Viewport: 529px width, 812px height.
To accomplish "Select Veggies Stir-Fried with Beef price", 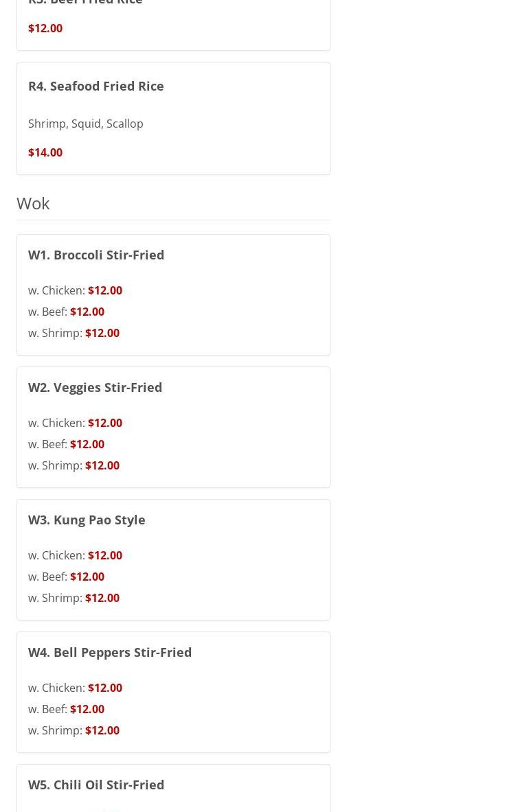I will coord(87,444).
